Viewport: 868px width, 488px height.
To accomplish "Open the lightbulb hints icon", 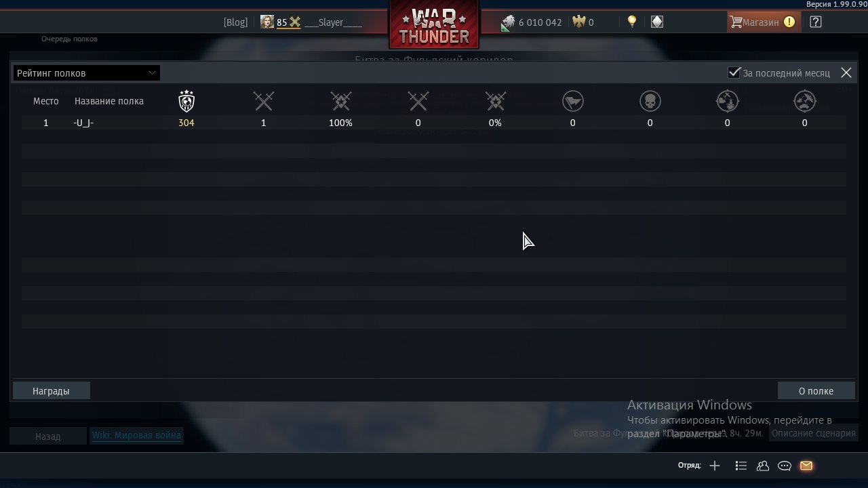I will pos(632,22).
